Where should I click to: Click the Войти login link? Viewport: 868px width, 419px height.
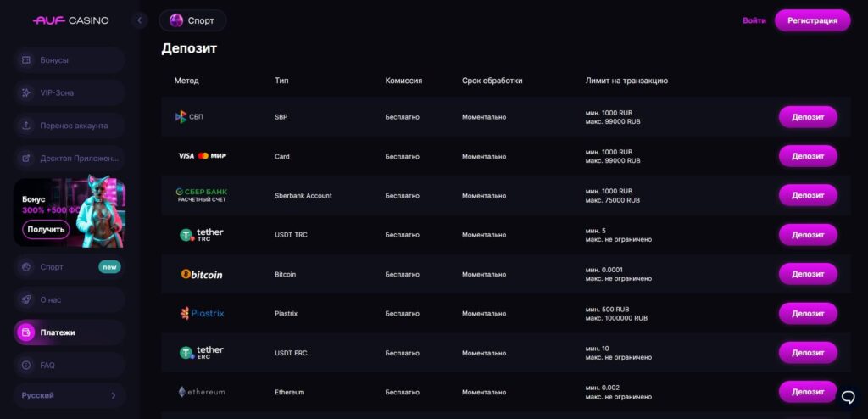tap(754, 20)
